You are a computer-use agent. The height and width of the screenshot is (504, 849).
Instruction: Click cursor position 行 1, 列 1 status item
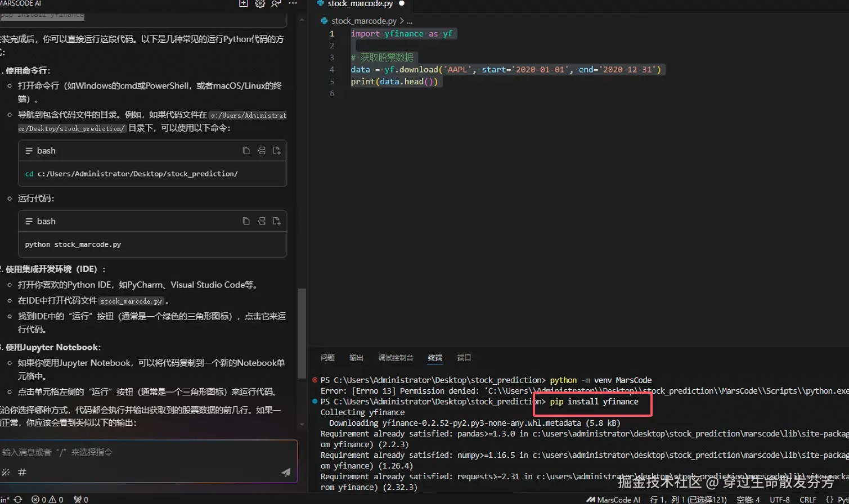pos(688,499)
